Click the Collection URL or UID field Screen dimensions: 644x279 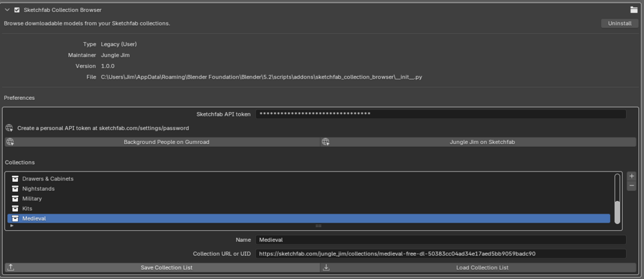[x=441, y=253]
